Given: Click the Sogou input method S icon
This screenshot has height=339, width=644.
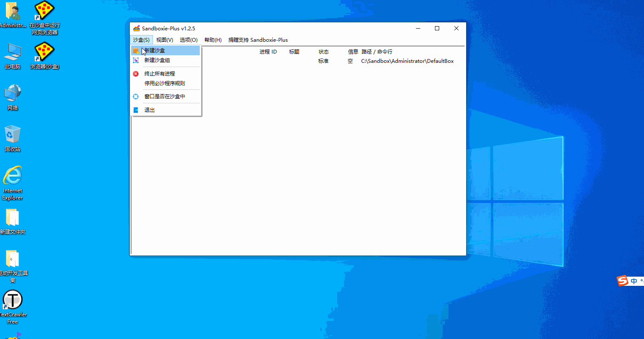Looking at the screenshot, I should [x=623, y=281].
